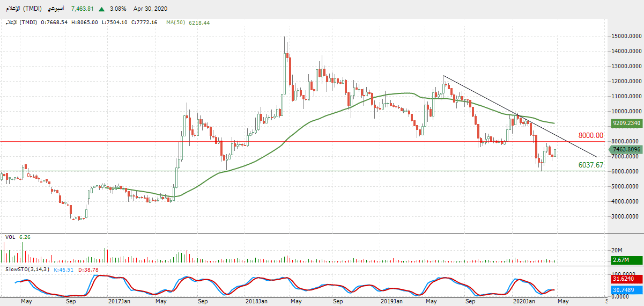Click the 5000.0000 price axis label

pos(625,186)
